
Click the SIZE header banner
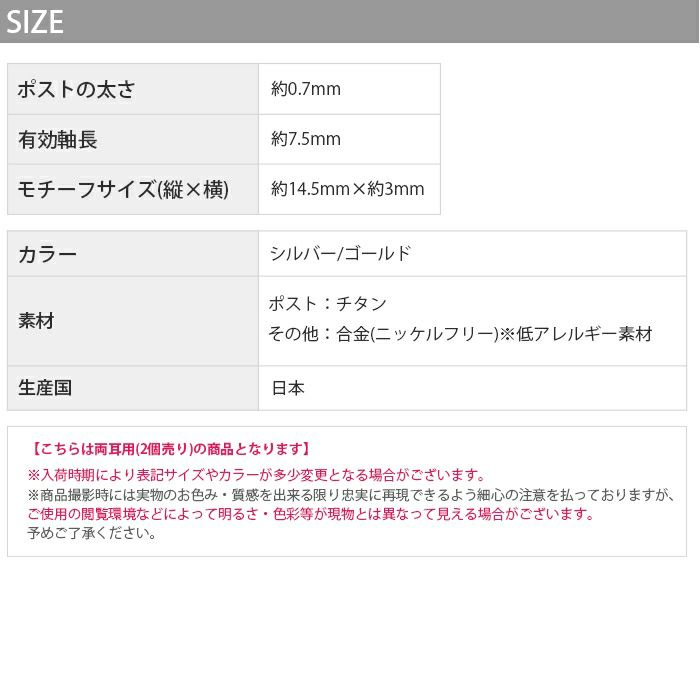[x=349, y=21]
